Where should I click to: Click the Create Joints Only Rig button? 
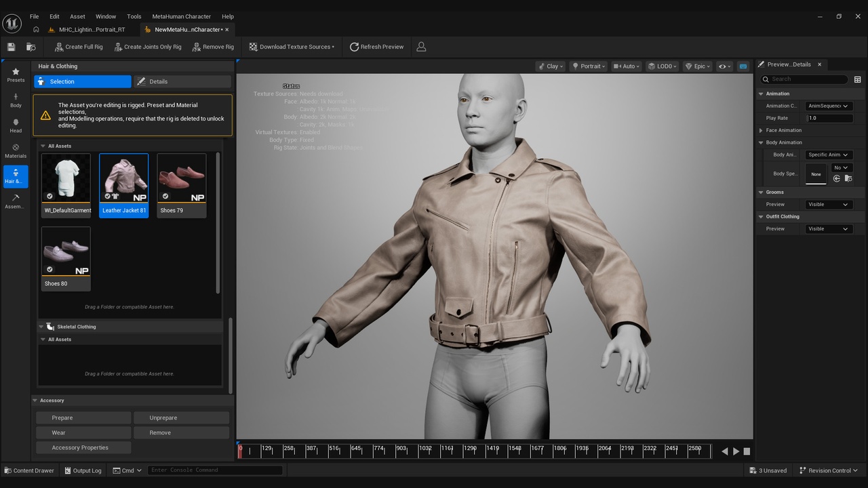click(x=148, y=47)
